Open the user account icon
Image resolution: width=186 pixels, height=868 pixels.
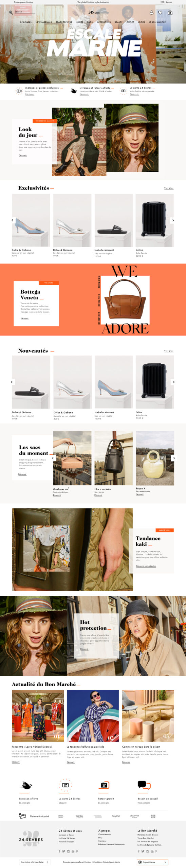pos(151,12)
